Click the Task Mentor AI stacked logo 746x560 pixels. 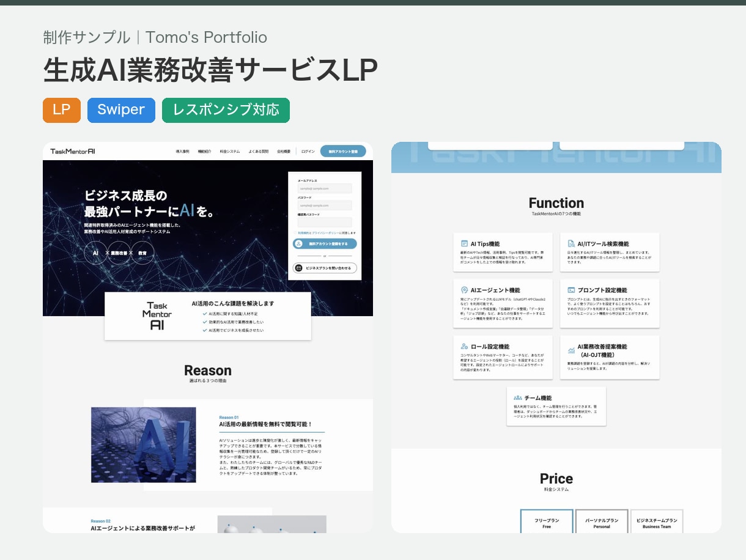coord(157,315)
